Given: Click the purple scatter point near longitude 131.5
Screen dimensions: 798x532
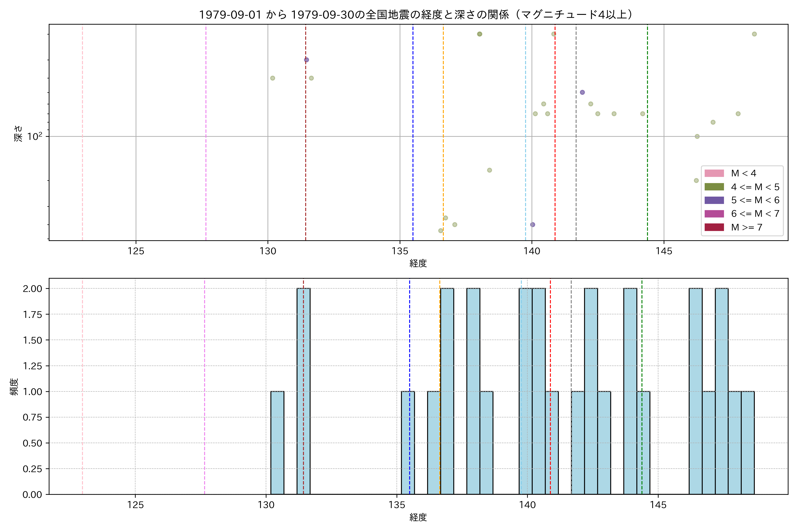Looking at the screenshot, I should click(x=306, y=60).
